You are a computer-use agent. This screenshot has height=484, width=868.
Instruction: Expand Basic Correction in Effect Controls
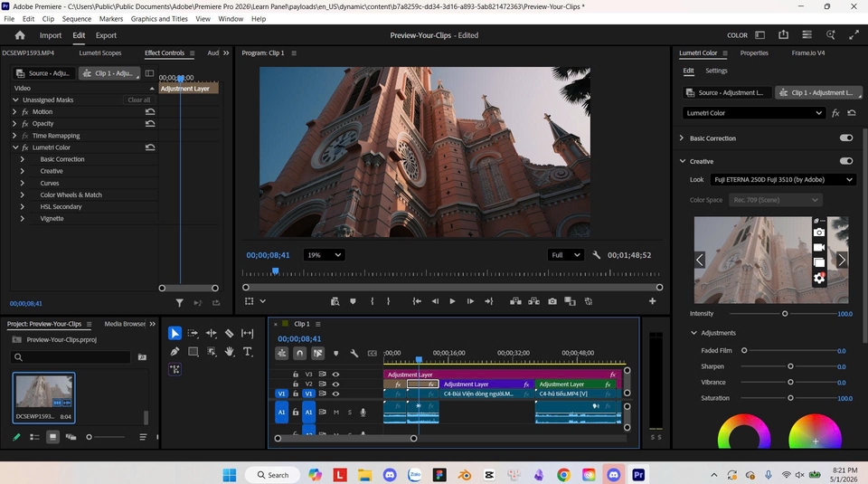tap(22, 159)
